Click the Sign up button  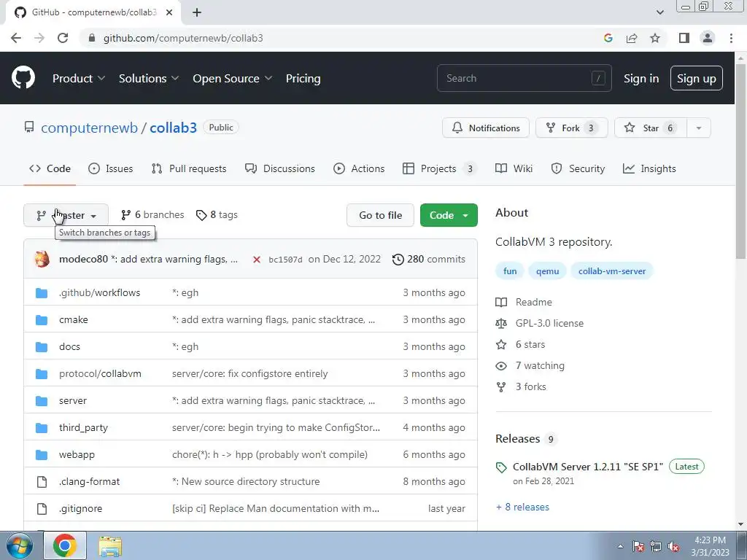pyautogui.click(x=696, y=78)
